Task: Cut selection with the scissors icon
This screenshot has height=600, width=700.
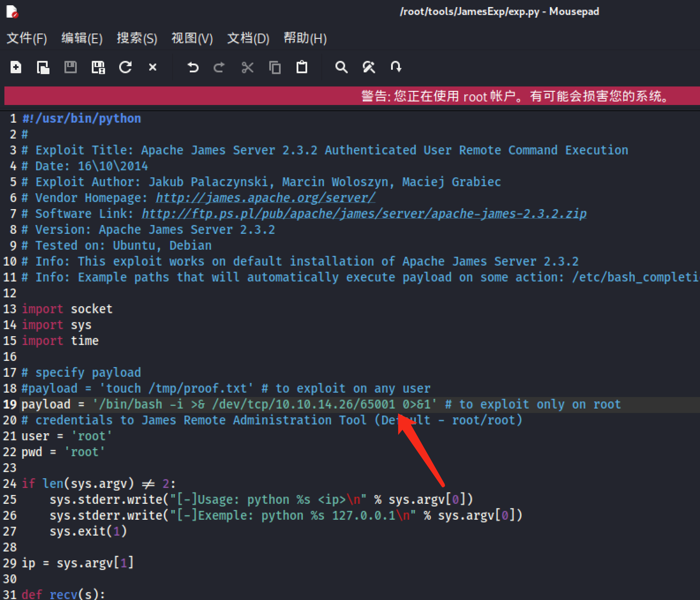Action: point(248,67)
